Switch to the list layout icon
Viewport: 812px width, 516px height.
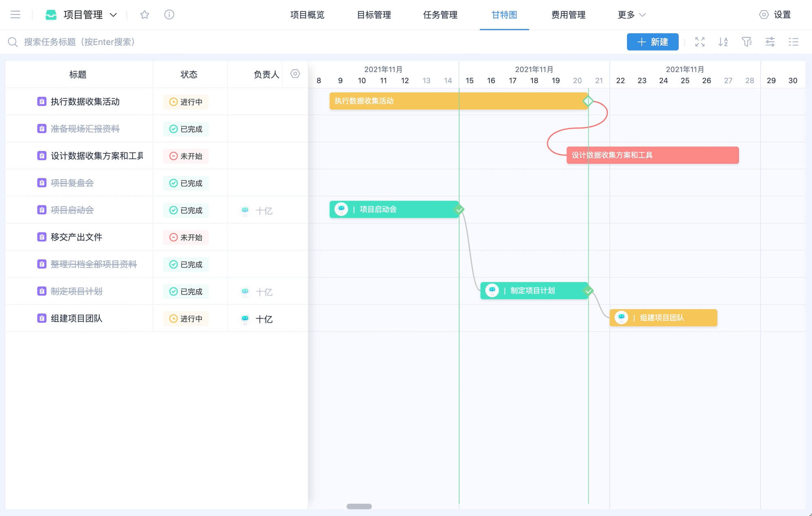click(793, 42)
